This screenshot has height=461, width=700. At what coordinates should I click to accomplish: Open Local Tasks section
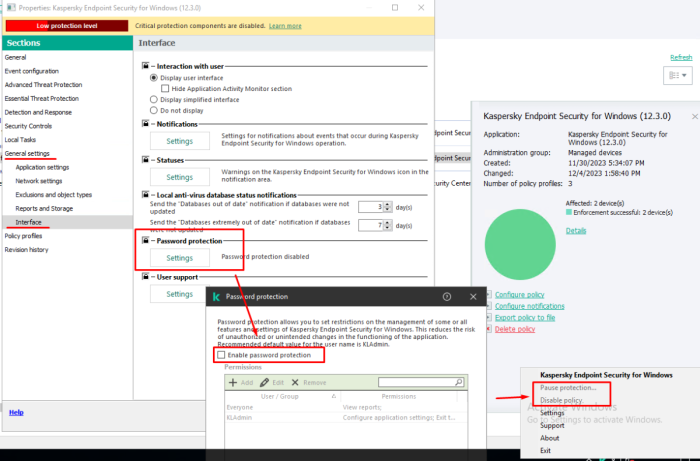[x=20, y=140]
